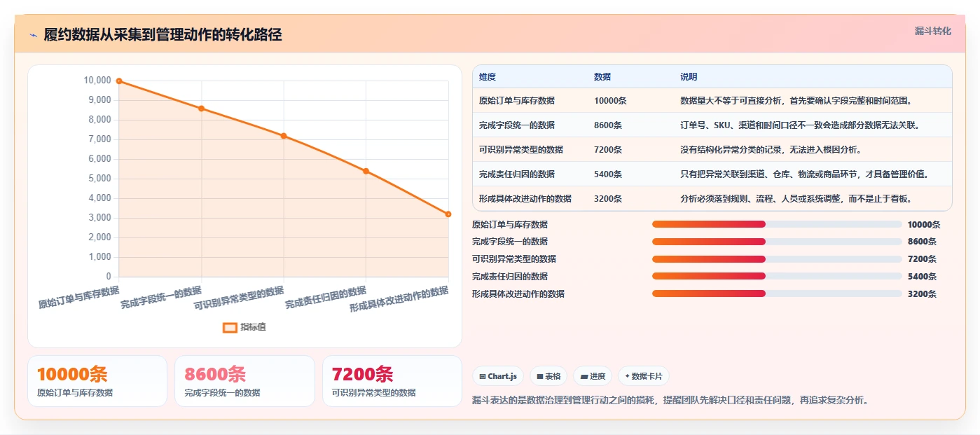The image size is (980, 435).
Task: Click the 说明 column header
Action: coord(689,76)
